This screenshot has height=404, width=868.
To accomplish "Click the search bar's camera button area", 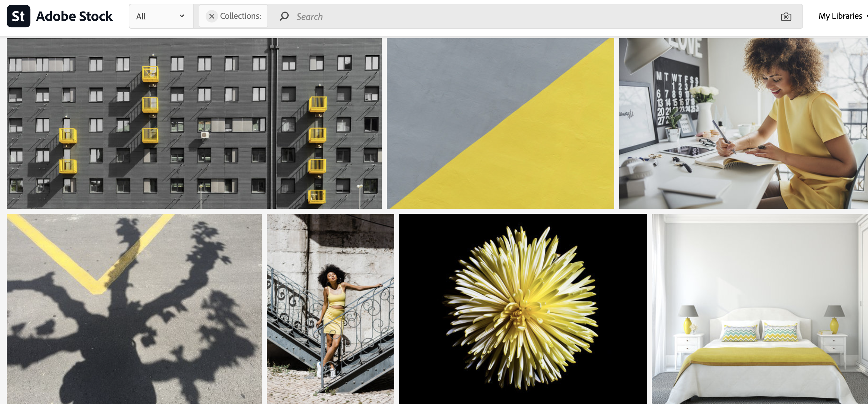I will click(786, 16).
